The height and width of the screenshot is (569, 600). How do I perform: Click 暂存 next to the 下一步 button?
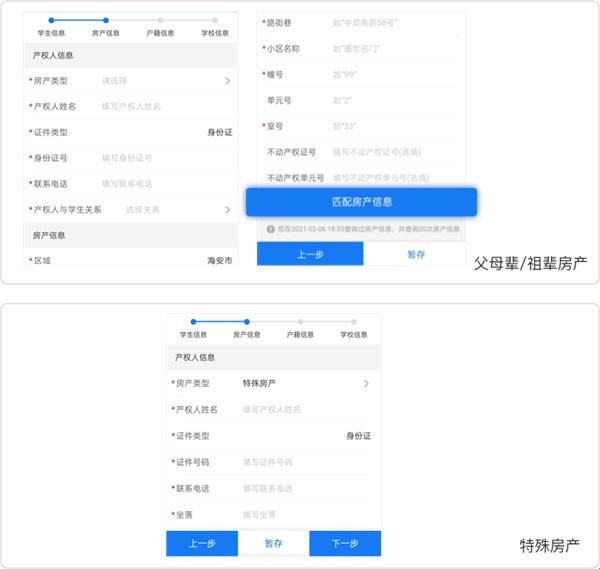[x=273, y=543]
